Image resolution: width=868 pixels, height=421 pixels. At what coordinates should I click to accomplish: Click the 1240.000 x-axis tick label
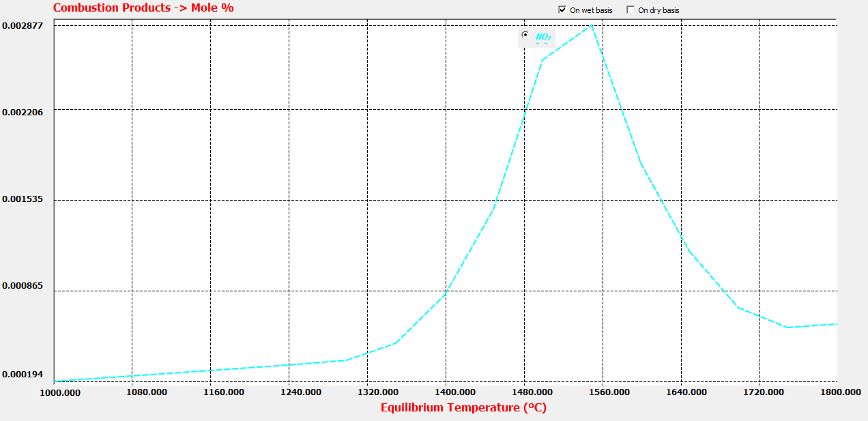[301, 392]
